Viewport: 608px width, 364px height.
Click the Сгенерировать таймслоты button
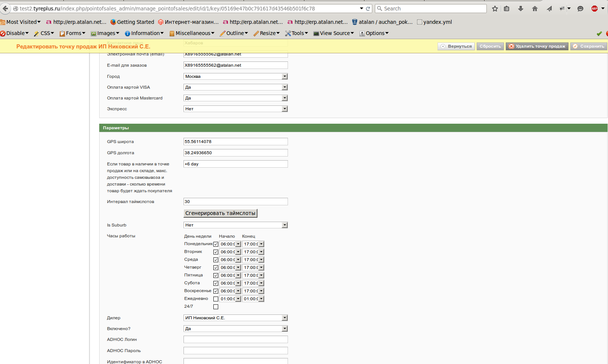click(x=220, y=213)
